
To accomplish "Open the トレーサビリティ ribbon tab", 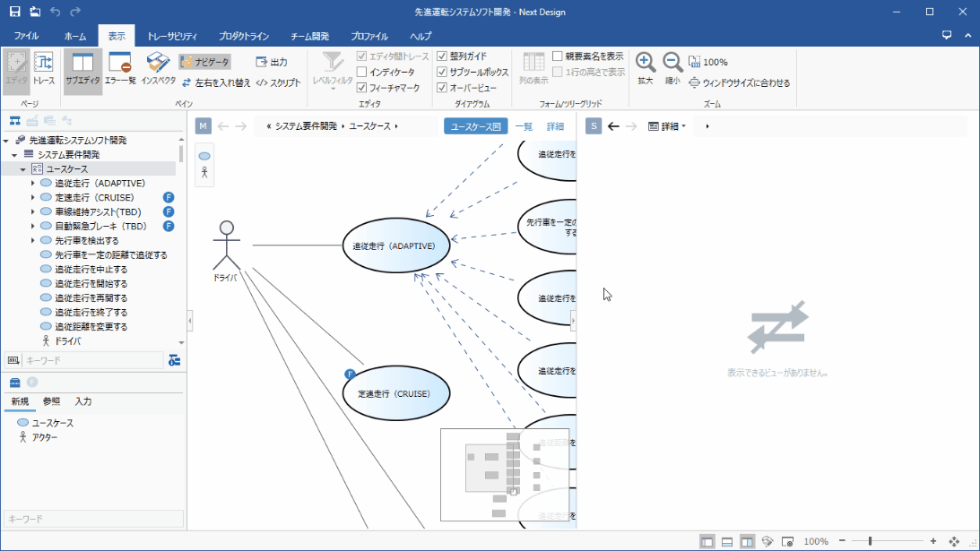I will (x=172, y=37).
